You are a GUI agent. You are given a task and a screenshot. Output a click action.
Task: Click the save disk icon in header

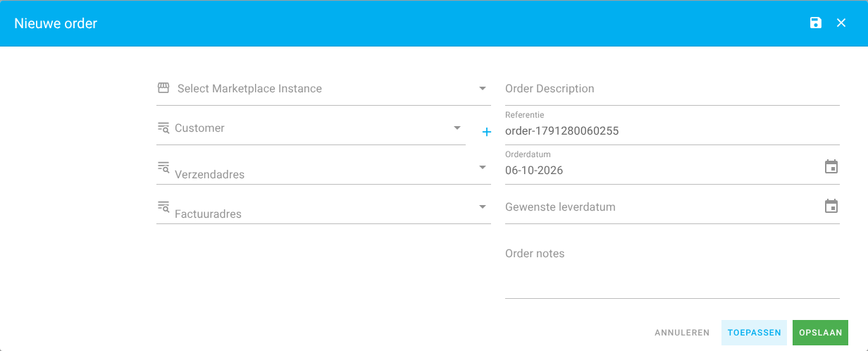[x=816, y=23]
